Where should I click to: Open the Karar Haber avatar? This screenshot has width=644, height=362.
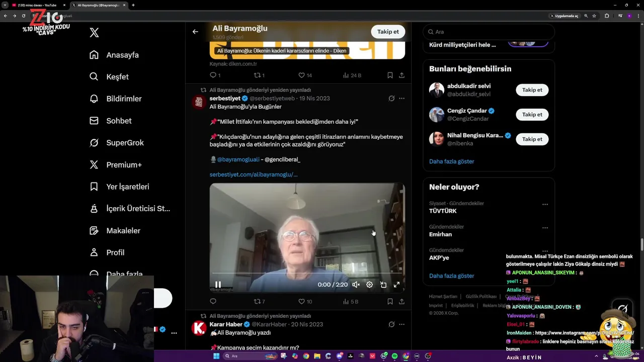pos(199,328)
